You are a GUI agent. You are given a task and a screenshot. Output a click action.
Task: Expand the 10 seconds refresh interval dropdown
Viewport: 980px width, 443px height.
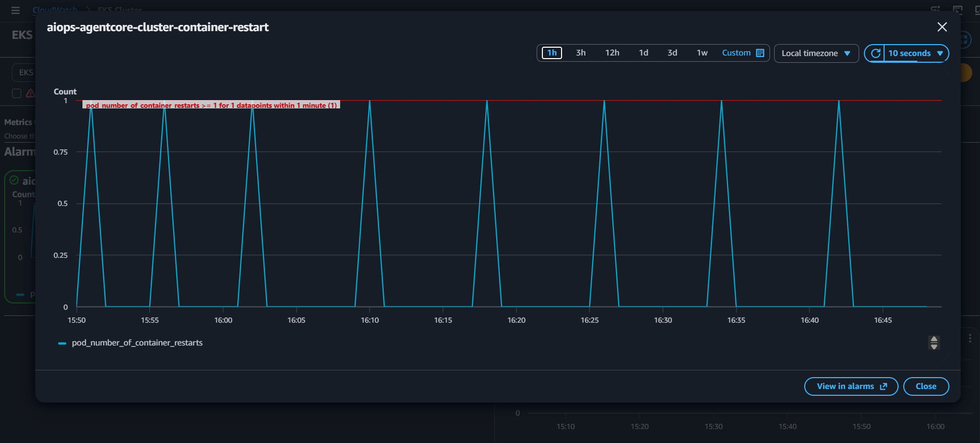[x=916, y=53]
